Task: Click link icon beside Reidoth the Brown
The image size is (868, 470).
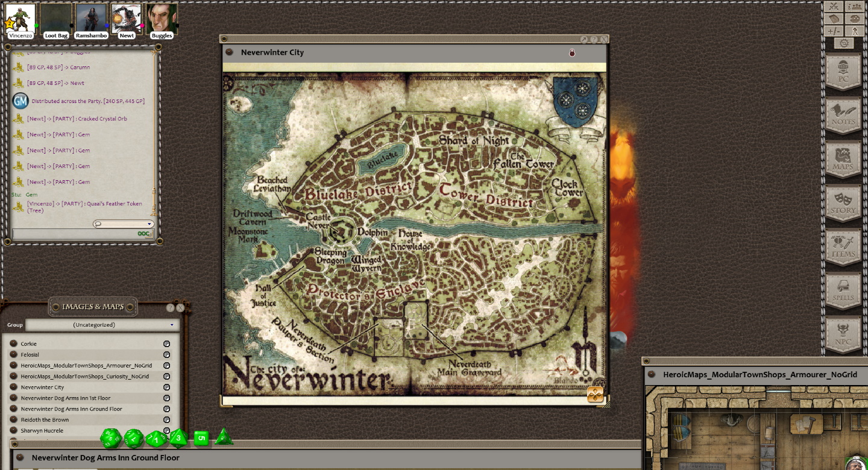Action: (13, 420)
